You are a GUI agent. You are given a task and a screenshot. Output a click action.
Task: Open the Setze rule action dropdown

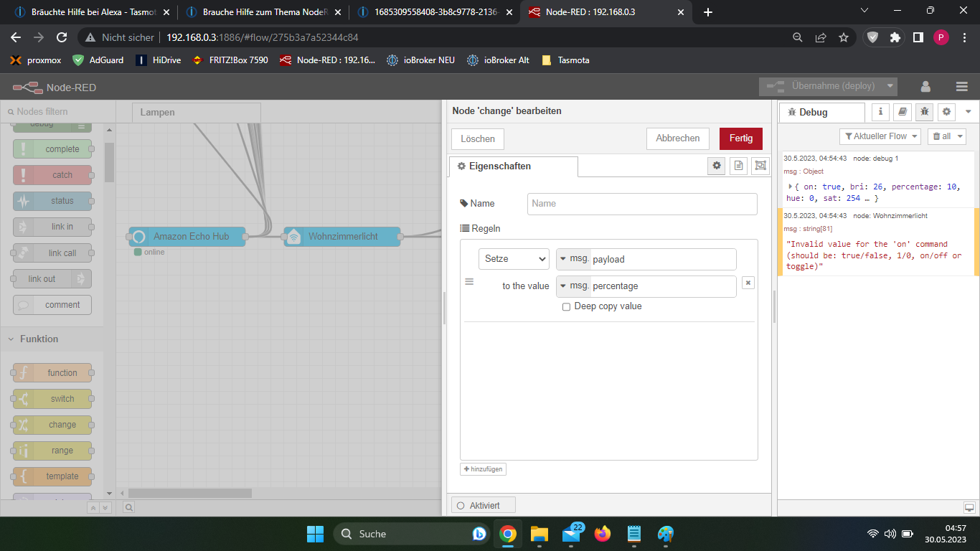coord(514,259)
